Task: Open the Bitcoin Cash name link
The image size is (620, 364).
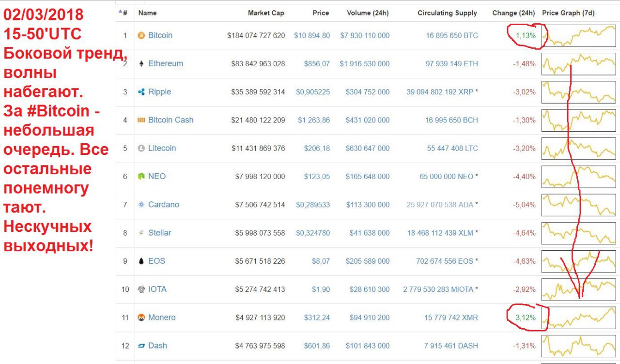Action: click(x=170, y=120)
